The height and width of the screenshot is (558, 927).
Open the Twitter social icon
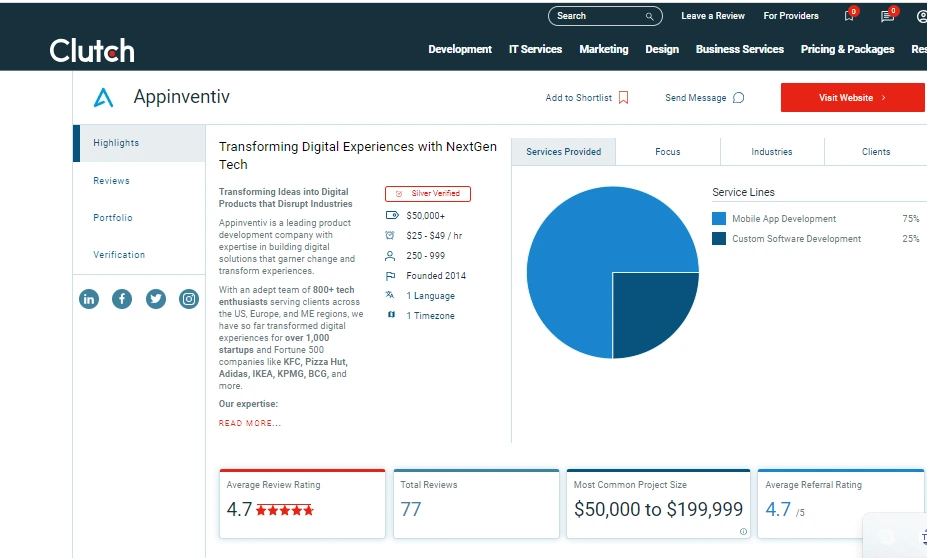tap(156, 299)
